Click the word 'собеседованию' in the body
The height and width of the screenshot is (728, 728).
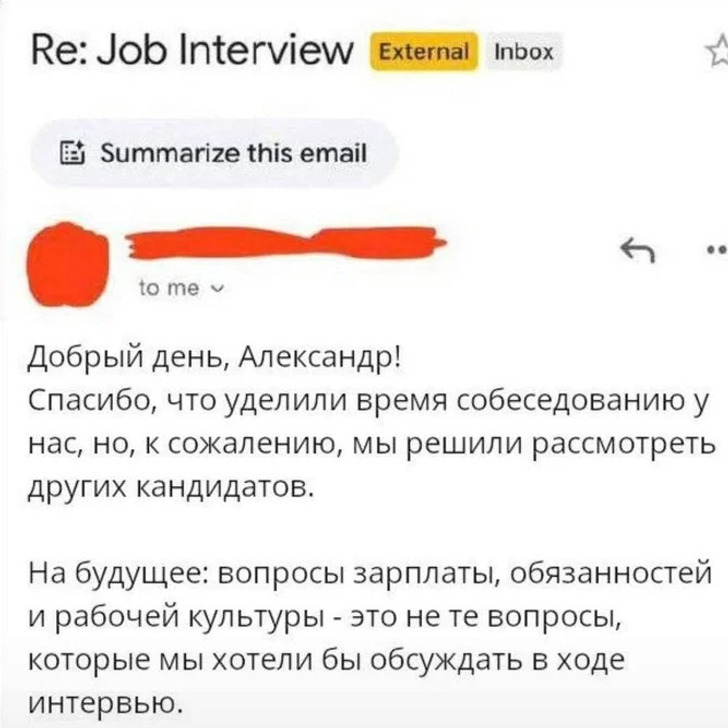(x=571, y=402)
